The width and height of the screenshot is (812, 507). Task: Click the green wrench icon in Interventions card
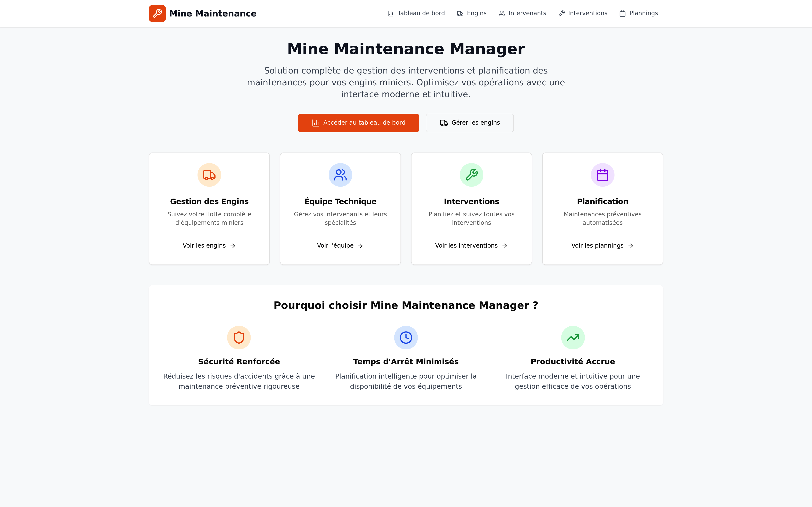(471, 175)
